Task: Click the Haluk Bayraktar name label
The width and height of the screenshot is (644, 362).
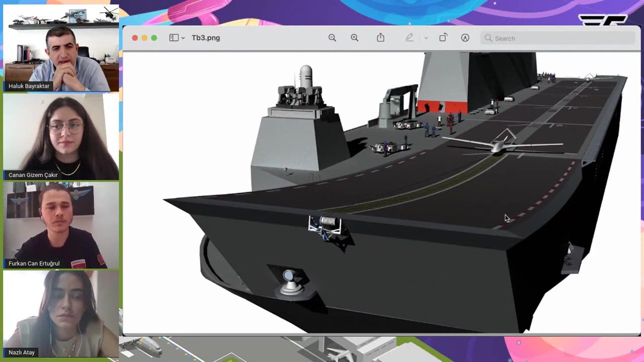Action: (29, 86)
